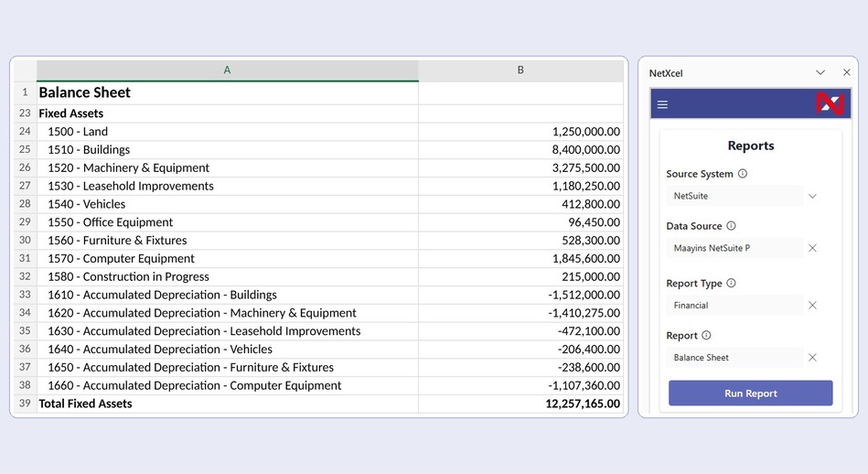Select the 1510 - Buildings cell

[x=228, y=149]
